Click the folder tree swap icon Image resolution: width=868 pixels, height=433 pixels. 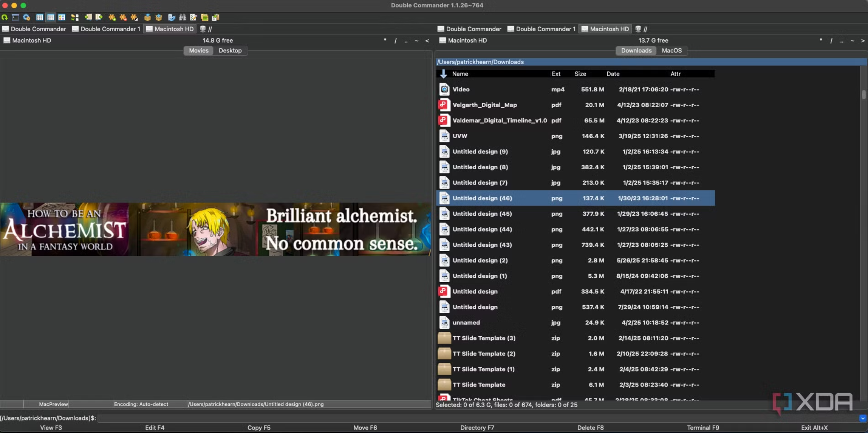point(75,17)
